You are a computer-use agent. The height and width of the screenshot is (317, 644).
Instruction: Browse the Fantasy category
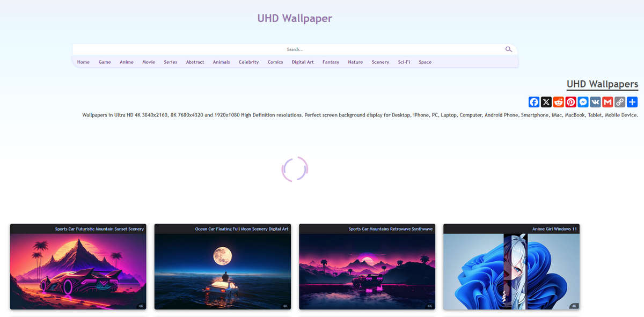pyautogui.click(x=331, y=62)
